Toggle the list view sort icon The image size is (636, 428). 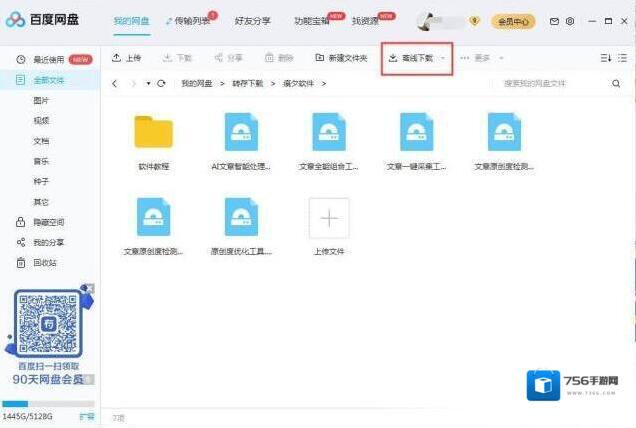606,58
